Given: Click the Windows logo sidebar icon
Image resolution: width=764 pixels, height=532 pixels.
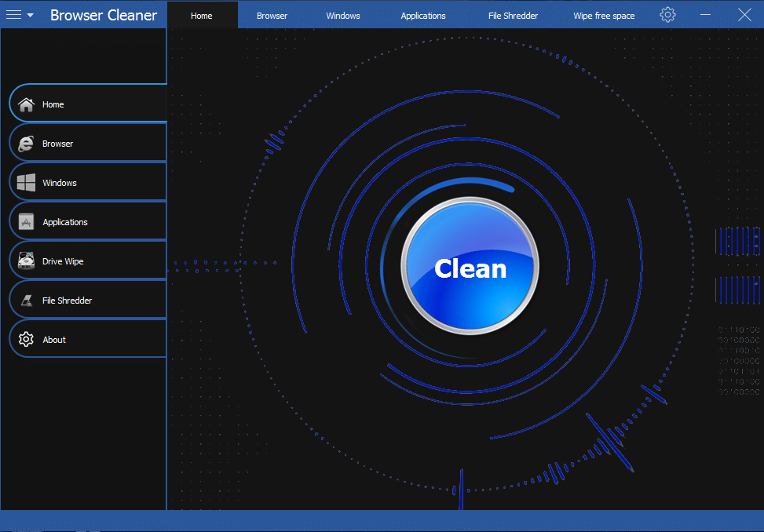Looking at the screenshot, I should coord(27,183).
